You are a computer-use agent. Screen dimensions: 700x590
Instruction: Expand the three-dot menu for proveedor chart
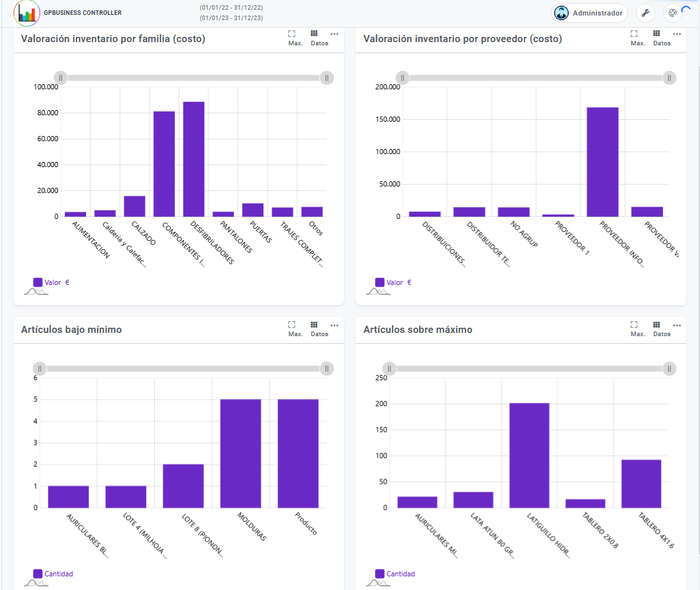coord(677,34)
